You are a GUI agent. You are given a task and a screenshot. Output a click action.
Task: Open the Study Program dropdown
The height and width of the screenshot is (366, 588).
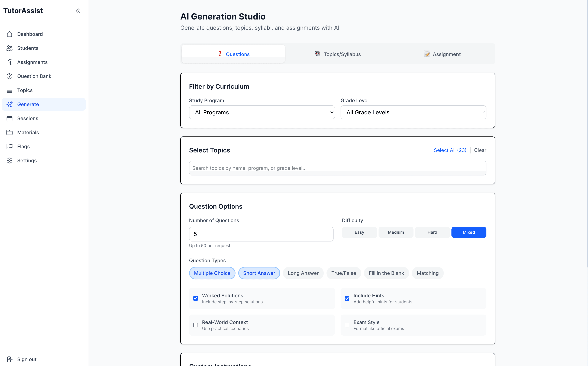click(262, 112)
